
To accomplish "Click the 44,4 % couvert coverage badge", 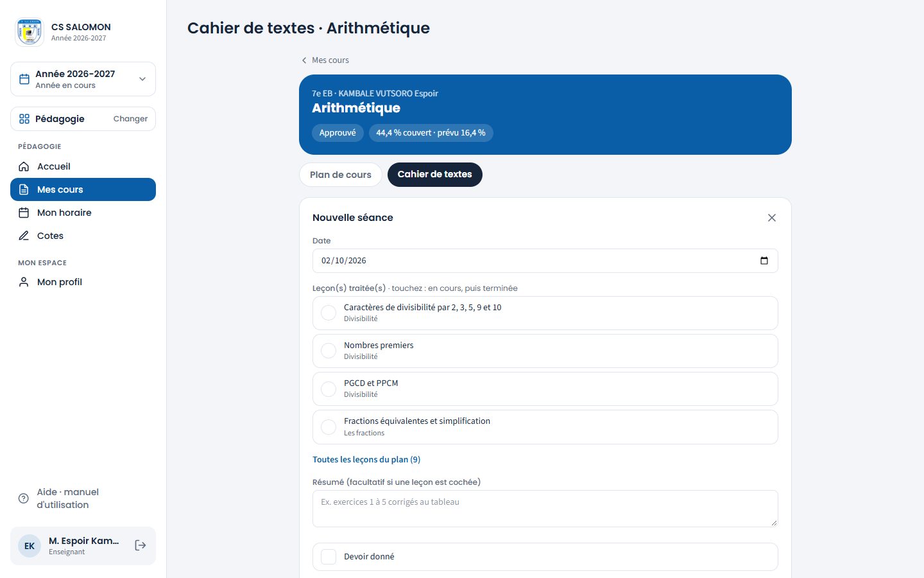I will pos(431,133).
